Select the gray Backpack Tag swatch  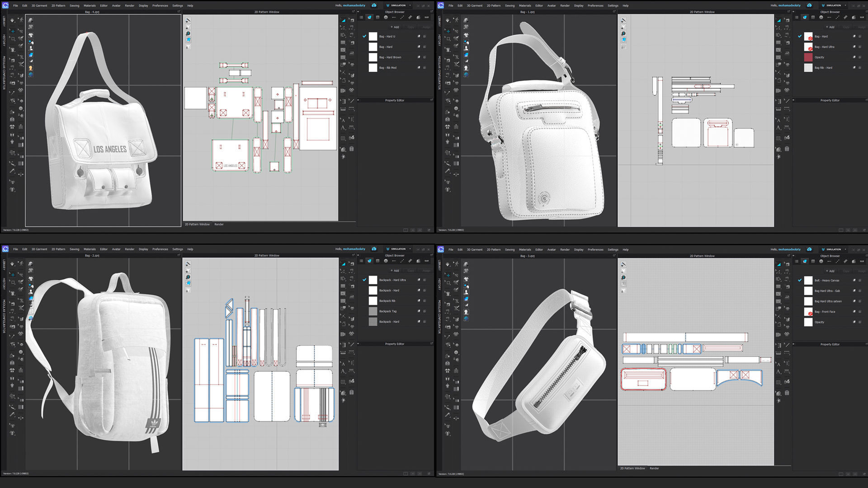pos(373,311)
